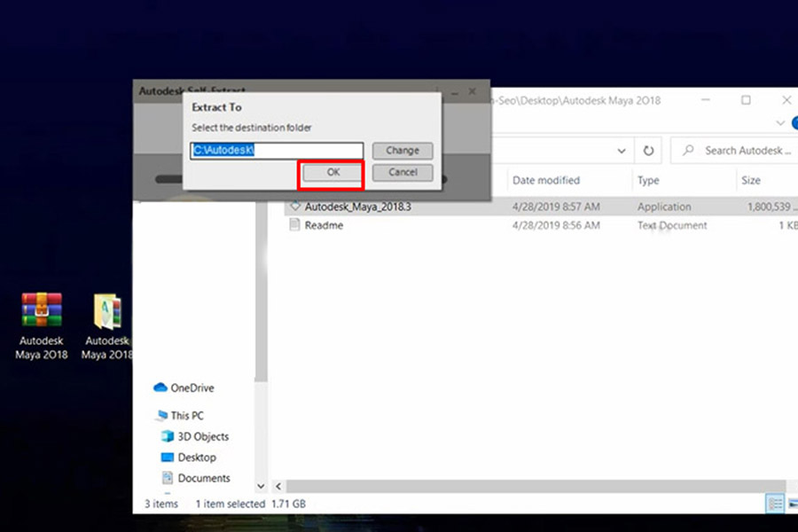
Task: Select the Autodesk Maya 2018 WinRAR archive on desktop
Action: 41,325
